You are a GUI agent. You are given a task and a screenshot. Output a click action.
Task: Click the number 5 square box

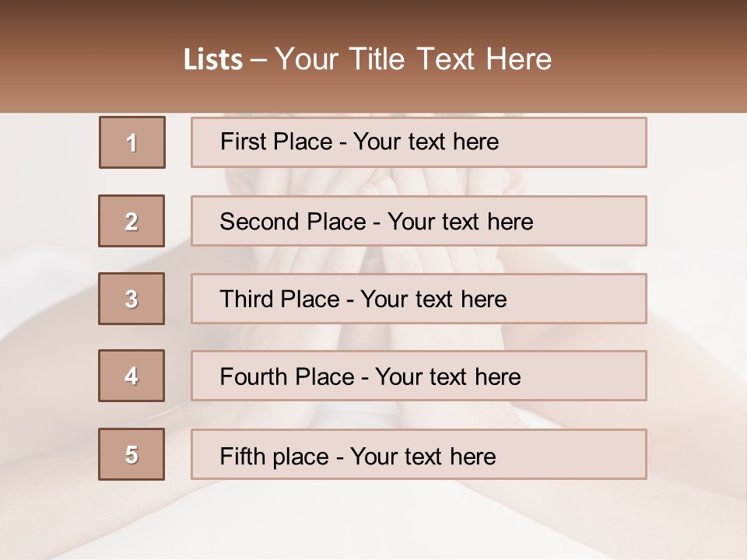[132, 454]
